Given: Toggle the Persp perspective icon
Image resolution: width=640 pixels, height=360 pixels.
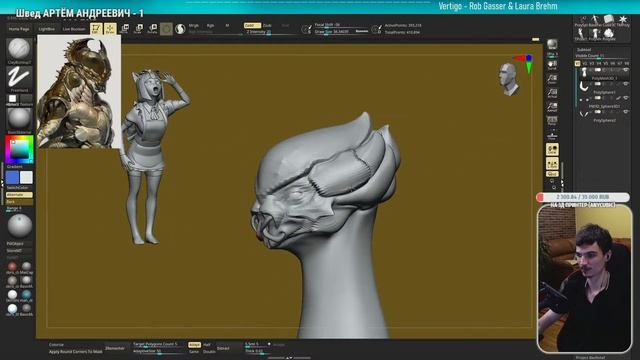Looking at the screenshot, I should (552, 121).
